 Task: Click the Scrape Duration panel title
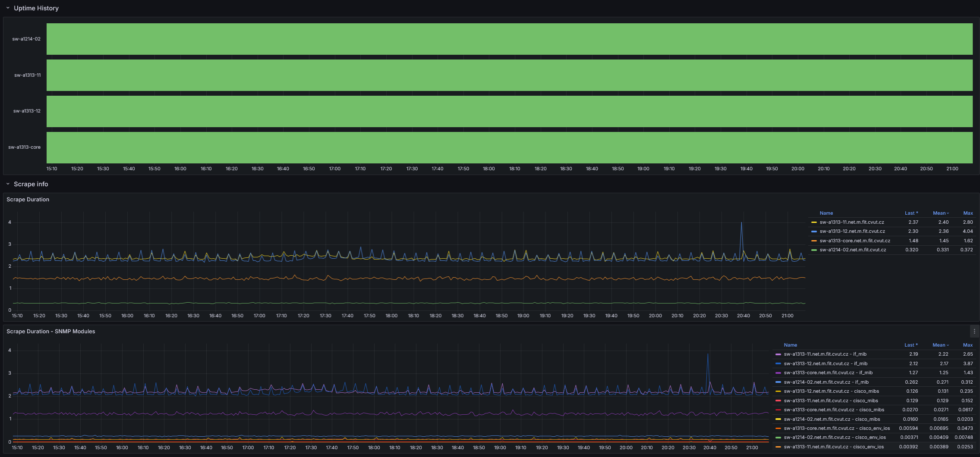pos(28,200)
